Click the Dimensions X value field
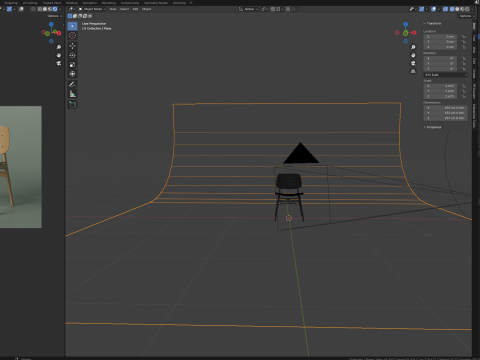The height and width of the screenshot is (360, 480). pyautogui.click(x=445, y=108)
